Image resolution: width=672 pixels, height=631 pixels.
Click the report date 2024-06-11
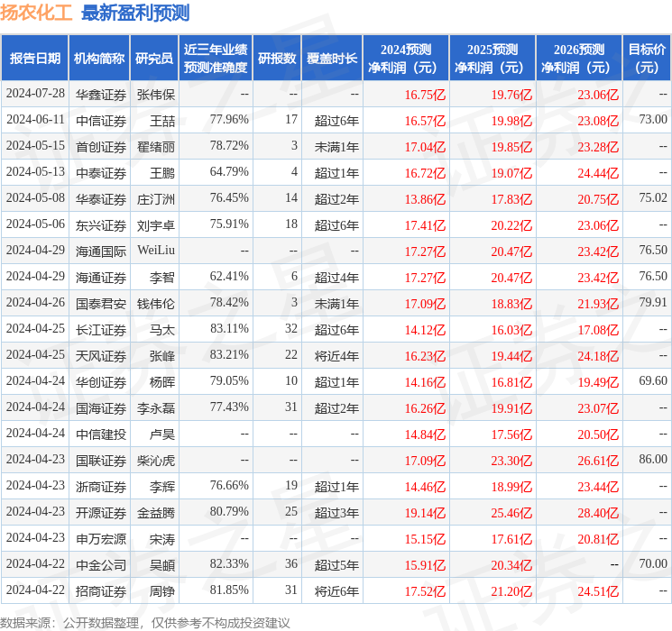[35, 119]
